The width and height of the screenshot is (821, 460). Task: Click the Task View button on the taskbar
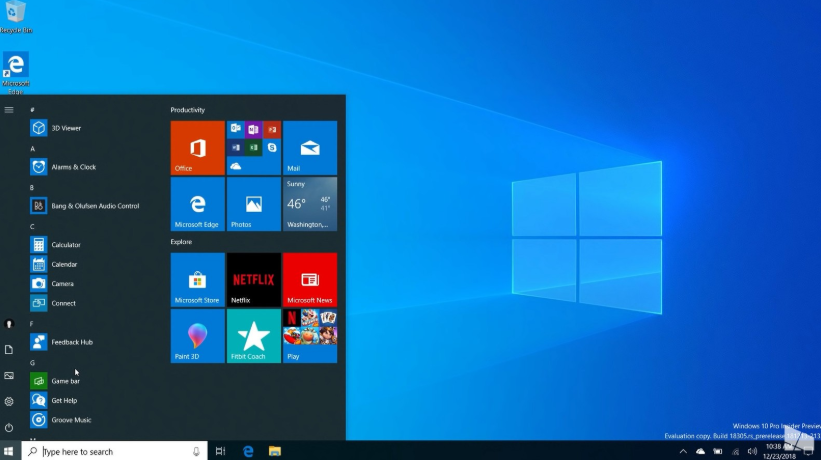(x=220, y=451)
